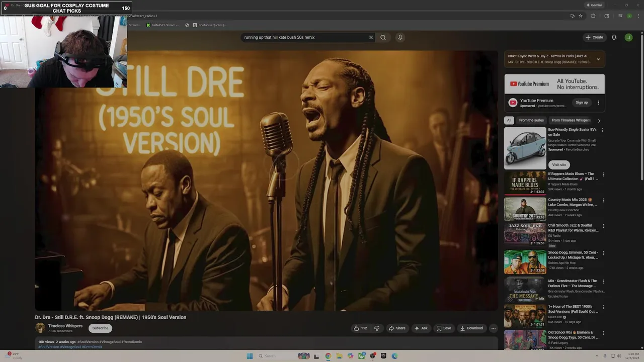Sign up for YouTube Premium
The height and width of the screenshot is (362, 644).
click(x=582, y=103)
